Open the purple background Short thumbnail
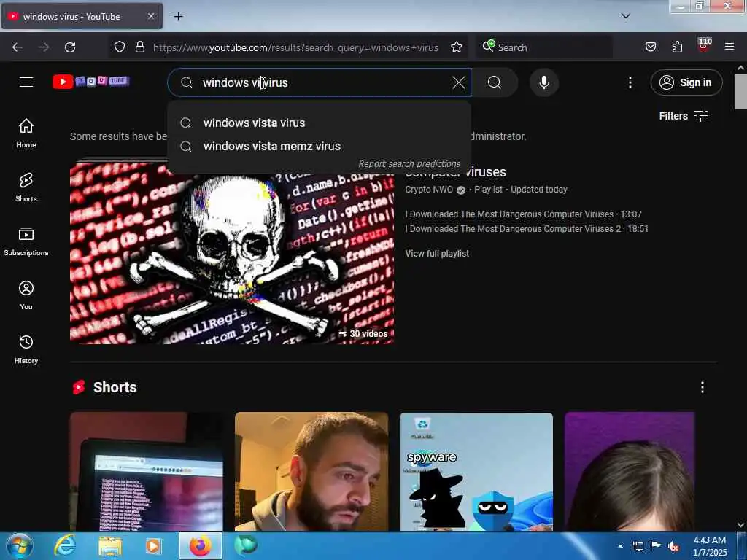This screenshot has width=747, height=560. (x=630, y=472)
